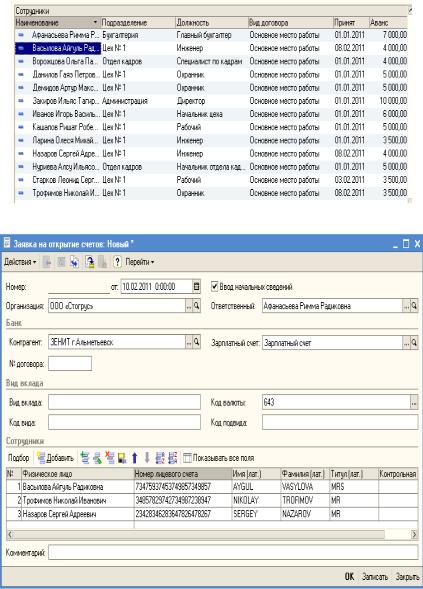Click the AYGUL name cell

pos(256,487)
